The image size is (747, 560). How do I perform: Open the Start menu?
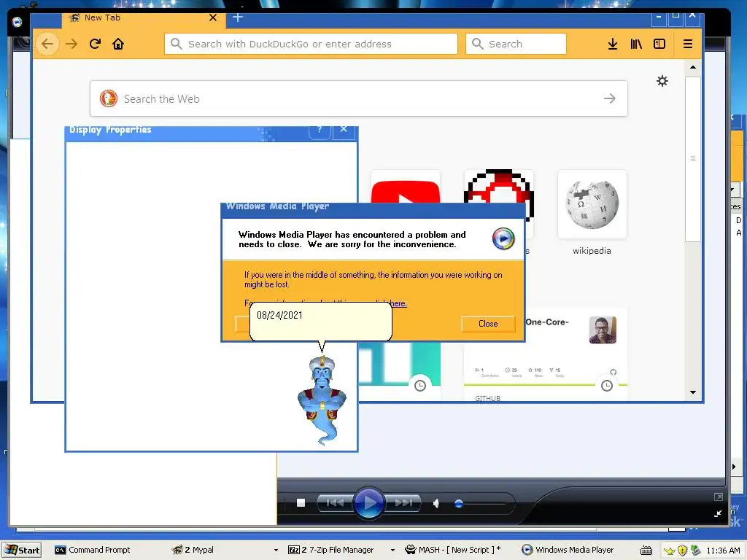22,550
